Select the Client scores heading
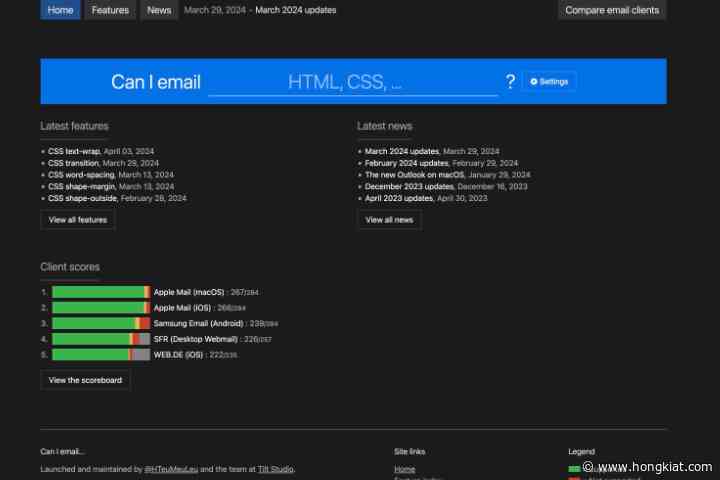This screenshot has height=480, width=720. point(70,267)
